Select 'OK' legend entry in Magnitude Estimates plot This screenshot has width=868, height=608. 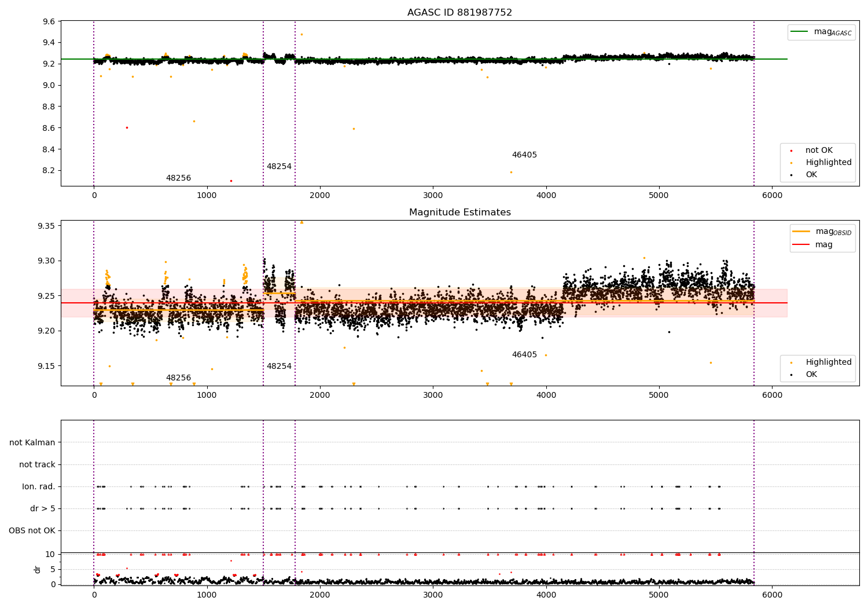tap(811, 374)
